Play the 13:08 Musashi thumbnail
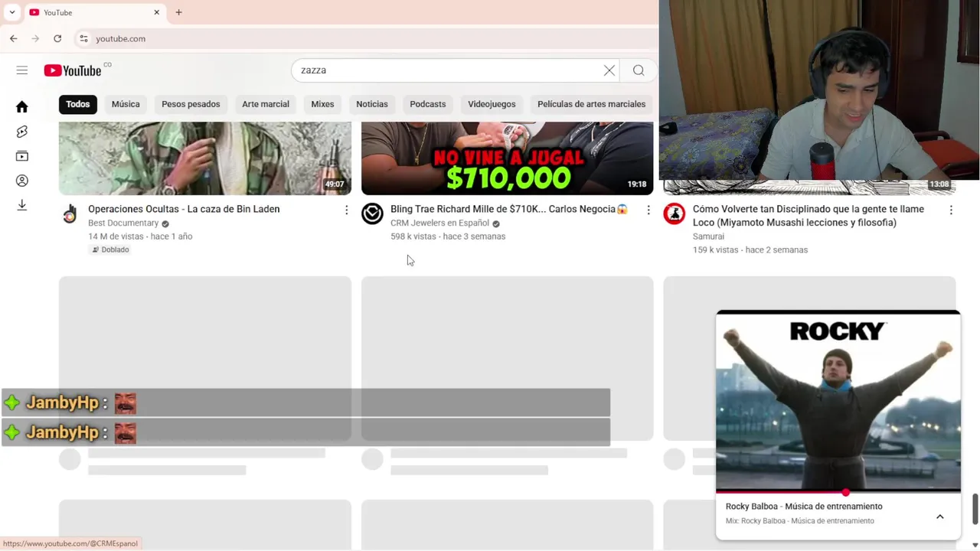This screenshot has height=551, width=980. [x=809, y=187]
